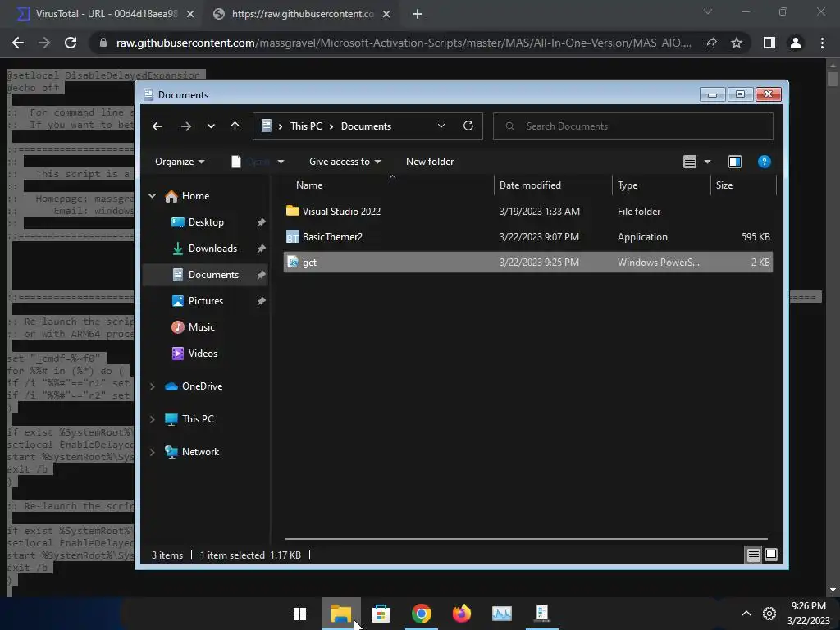This screenshot has height=630, width=840.
Task: Open Chrome from taskbar
Action: coord(422,614)
